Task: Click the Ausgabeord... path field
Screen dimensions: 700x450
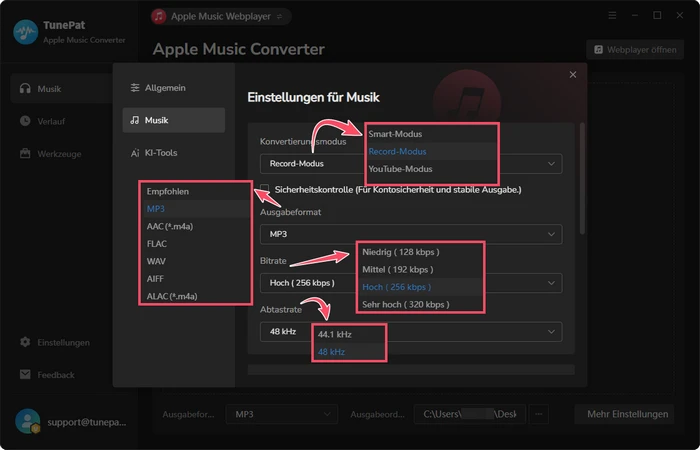Action: pyautogui.click(x=470, y=414)
